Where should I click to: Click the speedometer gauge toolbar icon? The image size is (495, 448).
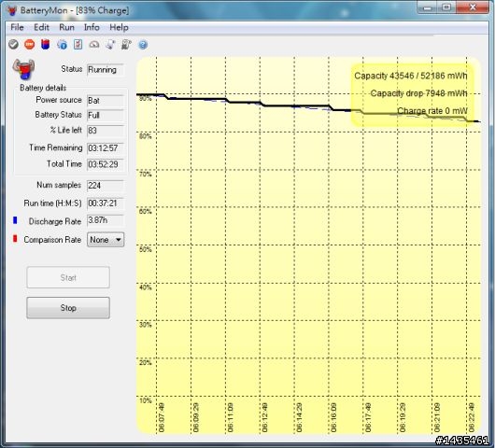coord(94,45)
